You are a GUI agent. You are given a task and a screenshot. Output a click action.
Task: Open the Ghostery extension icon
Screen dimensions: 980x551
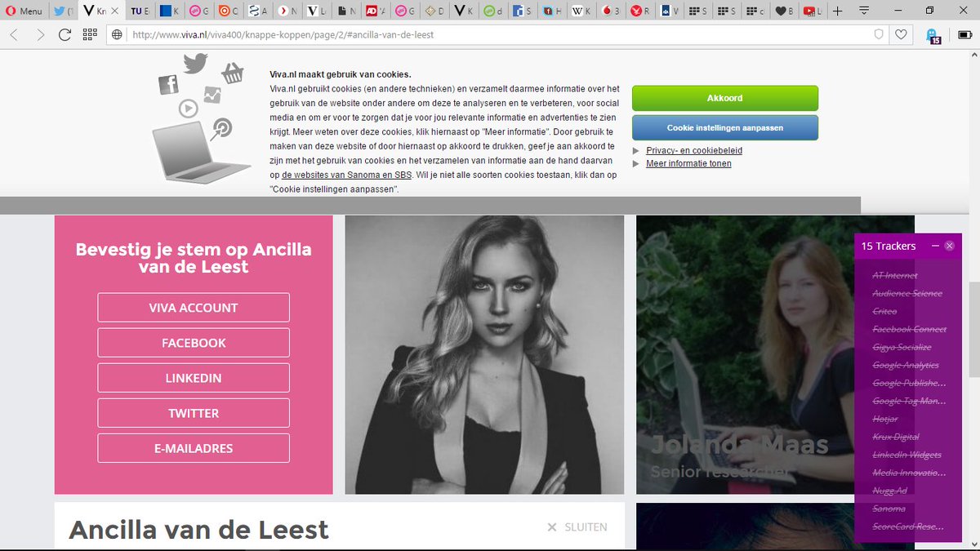pyautogui.click(x=933, y=35)
